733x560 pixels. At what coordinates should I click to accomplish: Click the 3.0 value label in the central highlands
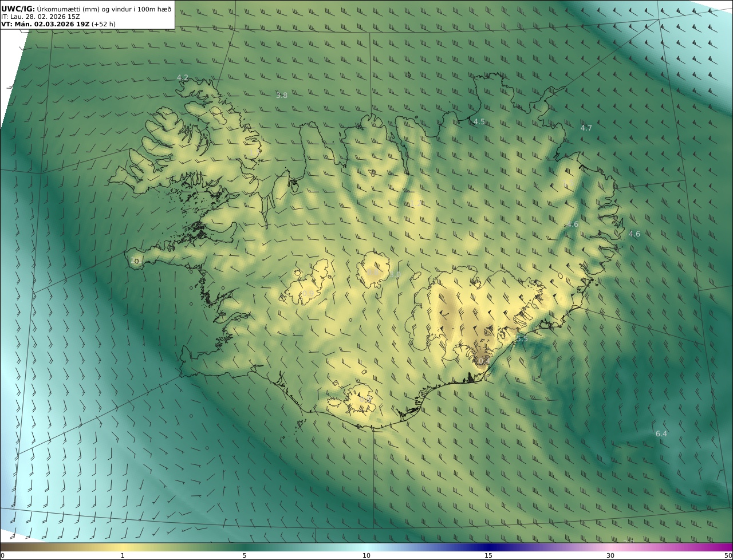(395, 275)
